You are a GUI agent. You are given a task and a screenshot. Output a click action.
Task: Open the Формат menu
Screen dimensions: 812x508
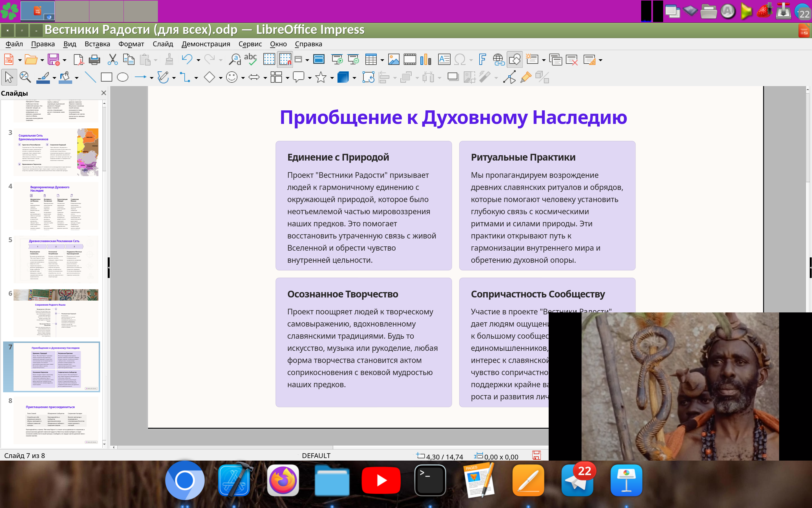tap(131, 44)
